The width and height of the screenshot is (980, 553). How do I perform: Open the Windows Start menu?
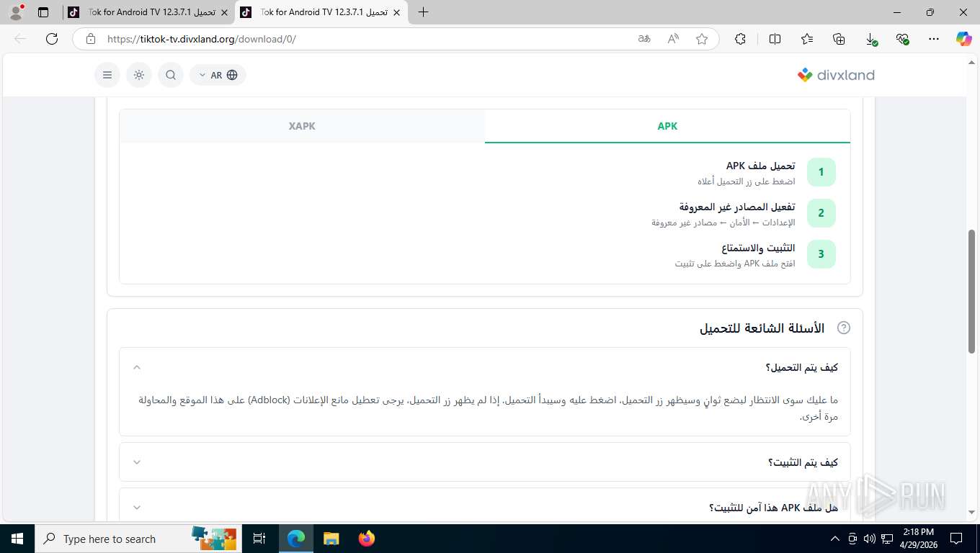[x=17, y=539]
